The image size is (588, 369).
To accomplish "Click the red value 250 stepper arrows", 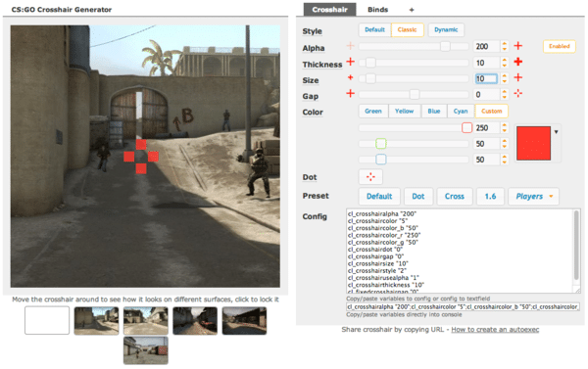I will click(505, 128).
